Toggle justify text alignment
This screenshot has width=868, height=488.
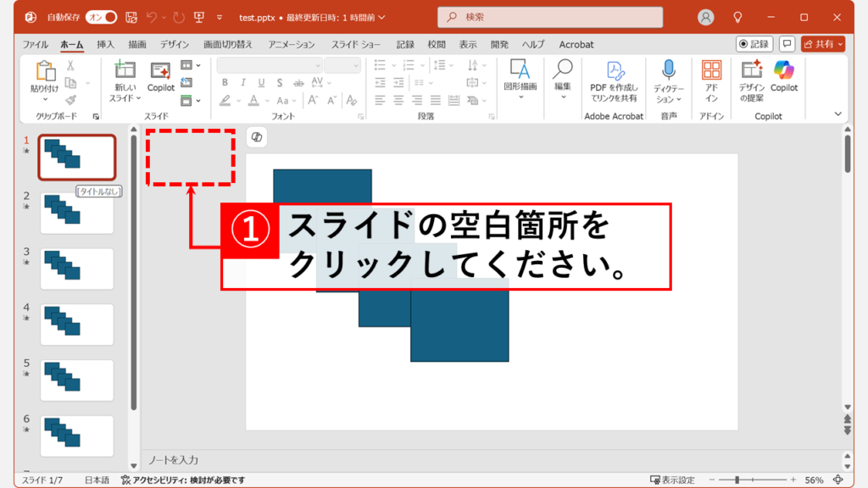[436, 100]
